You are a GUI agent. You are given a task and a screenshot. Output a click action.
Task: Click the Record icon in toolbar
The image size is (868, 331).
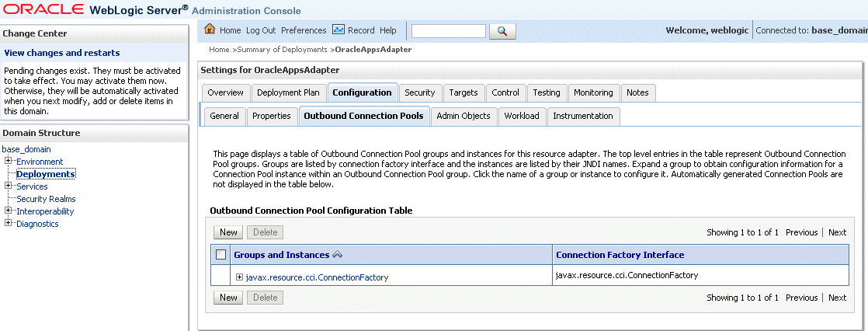(339, 30)
